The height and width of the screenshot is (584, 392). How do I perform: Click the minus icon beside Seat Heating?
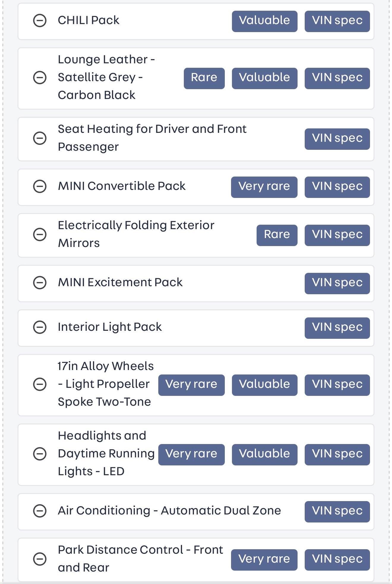pos(39,138)
